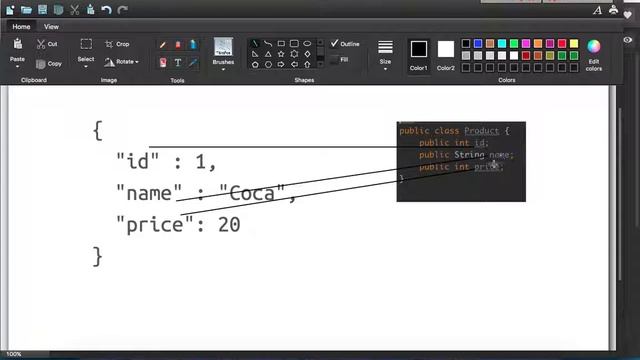Viewport: 640px width, 360px height.
Task: Choose the up arrow shape
Action: click(307, 64)
